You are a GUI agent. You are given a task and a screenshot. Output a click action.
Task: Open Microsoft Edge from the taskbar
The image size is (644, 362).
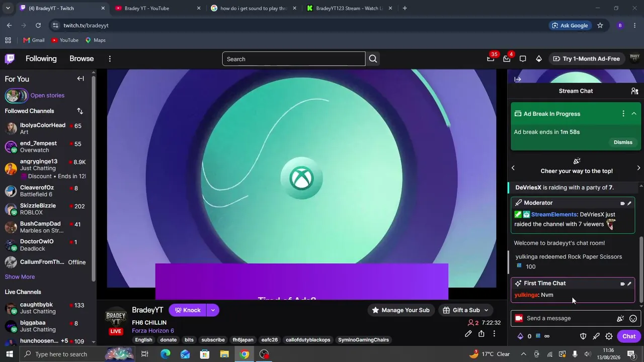pos(166,354)
